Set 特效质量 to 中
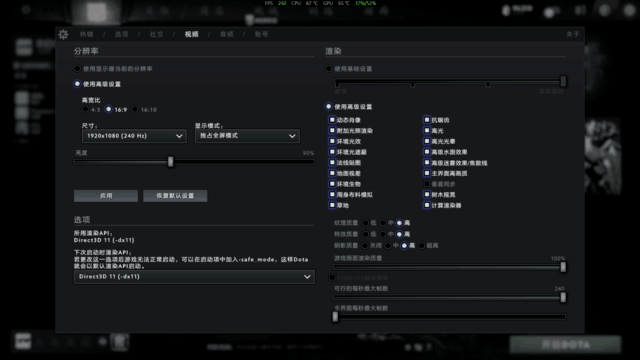 tap(382, 234)
